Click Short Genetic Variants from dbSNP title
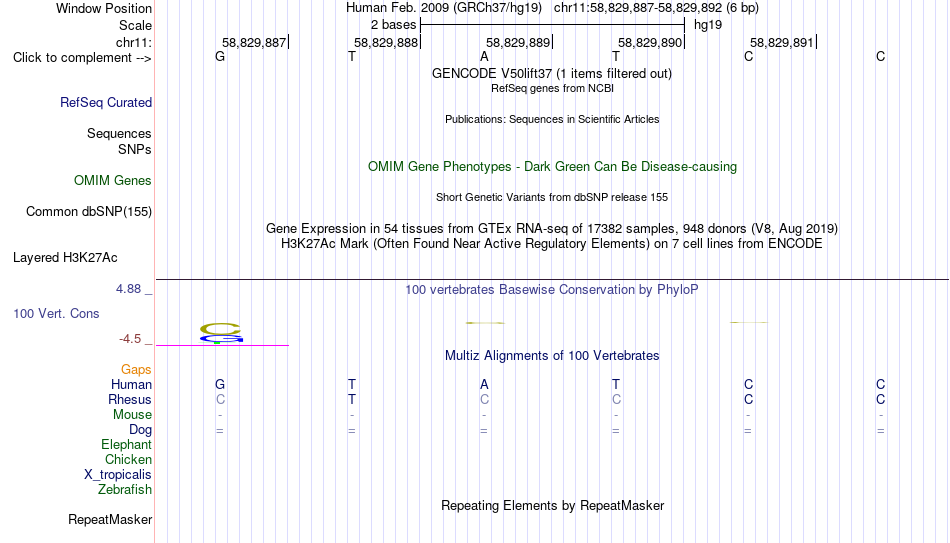This screenshot has width=950, height=543. [x=552, y=198]
